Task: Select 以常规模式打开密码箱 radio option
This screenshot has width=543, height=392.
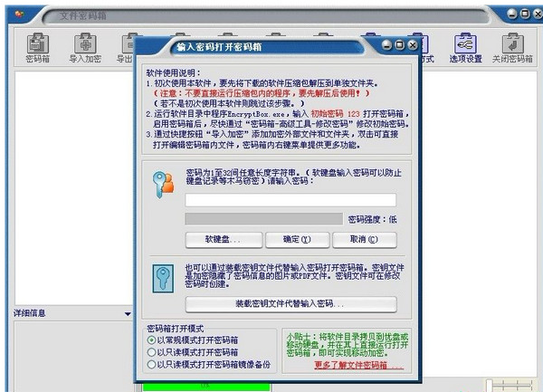Action: [x=151, y=340]
